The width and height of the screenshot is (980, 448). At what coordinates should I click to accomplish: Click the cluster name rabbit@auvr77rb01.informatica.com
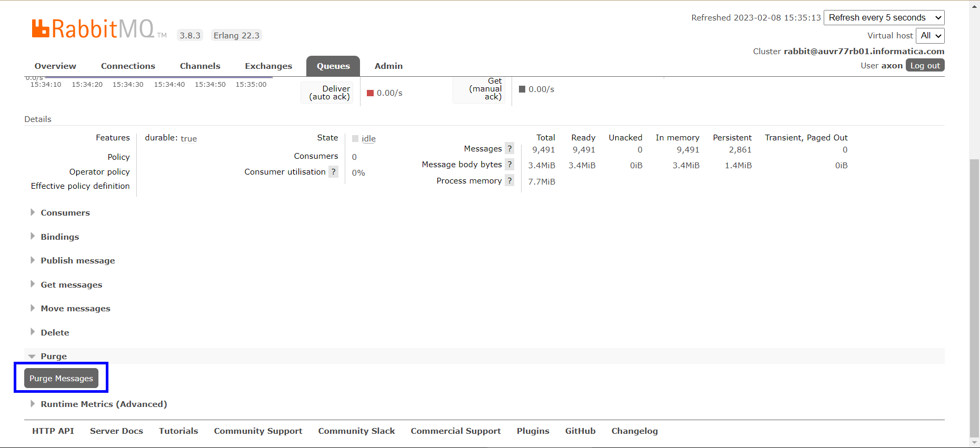(x=864, y=51)
